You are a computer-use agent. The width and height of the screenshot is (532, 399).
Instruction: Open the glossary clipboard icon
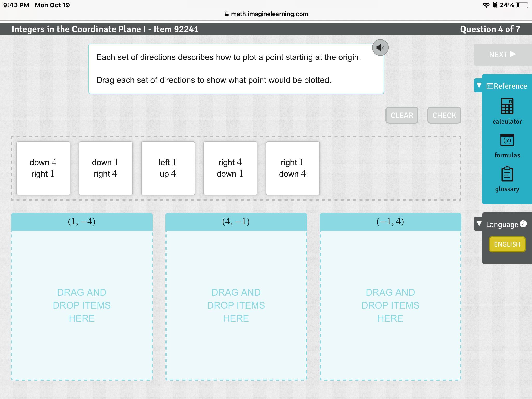pos(507,174)
